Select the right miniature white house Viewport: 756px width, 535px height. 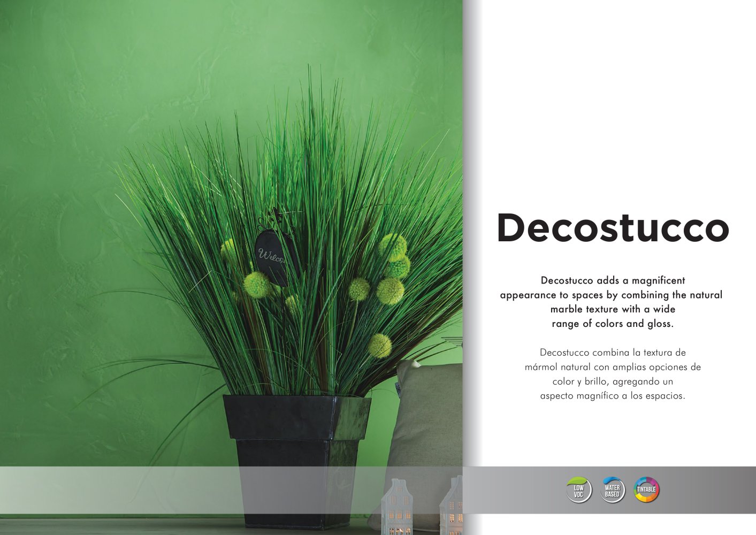coord(453,506)
